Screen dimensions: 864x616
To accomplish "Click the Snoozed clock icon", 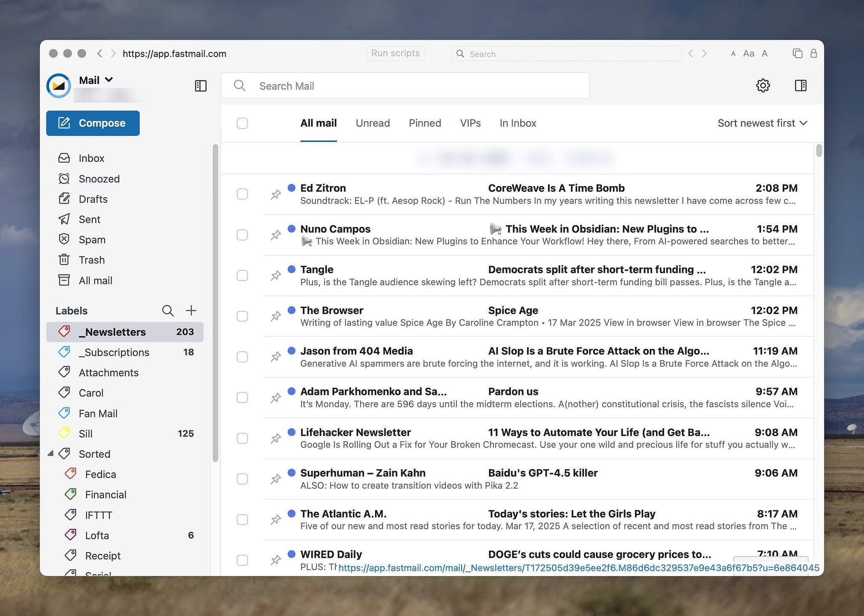I will 64,178.
